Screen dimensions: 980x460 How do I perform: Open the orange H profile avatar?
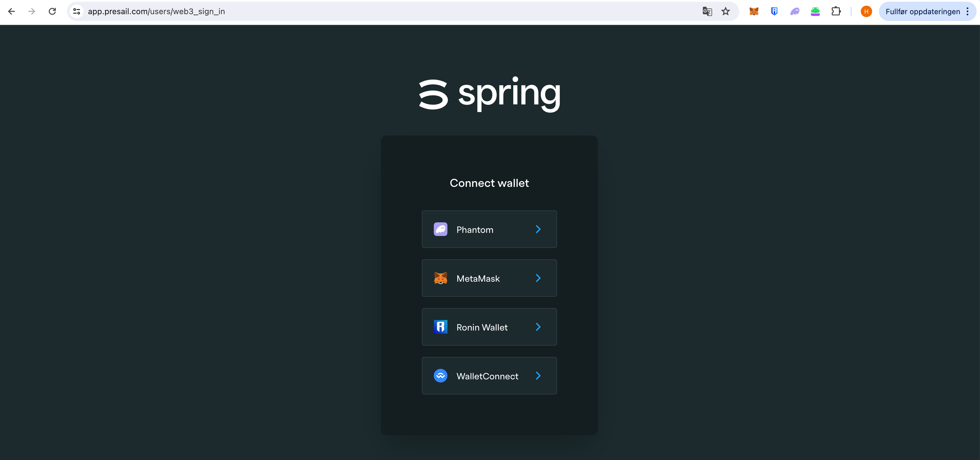click(866, 11)
